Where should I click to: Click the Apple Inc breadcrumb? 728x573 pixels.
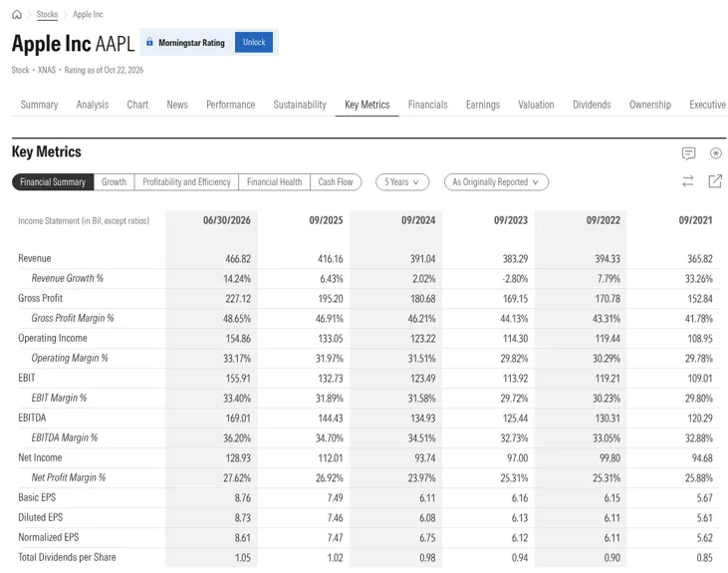(x=88, y=14)
